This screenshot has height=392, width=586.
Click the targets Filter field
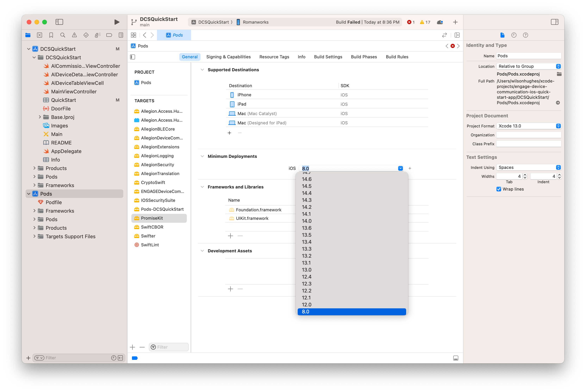(169, 347)
